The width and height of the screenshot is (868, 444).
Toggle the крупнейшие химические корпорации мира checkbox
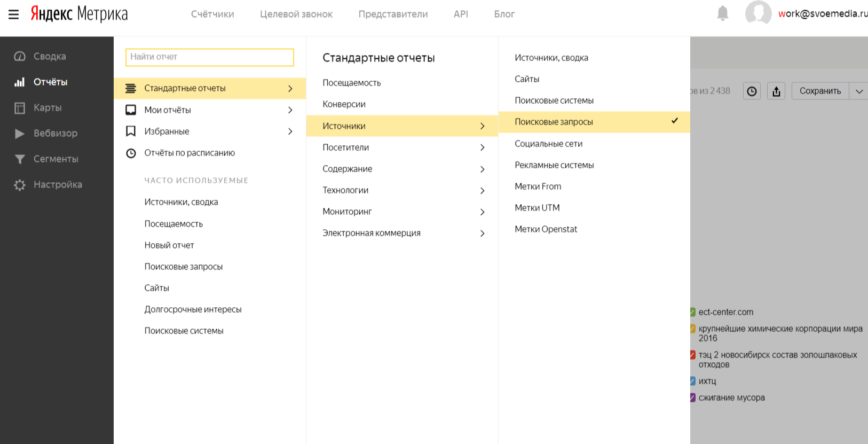coord(692,329)
